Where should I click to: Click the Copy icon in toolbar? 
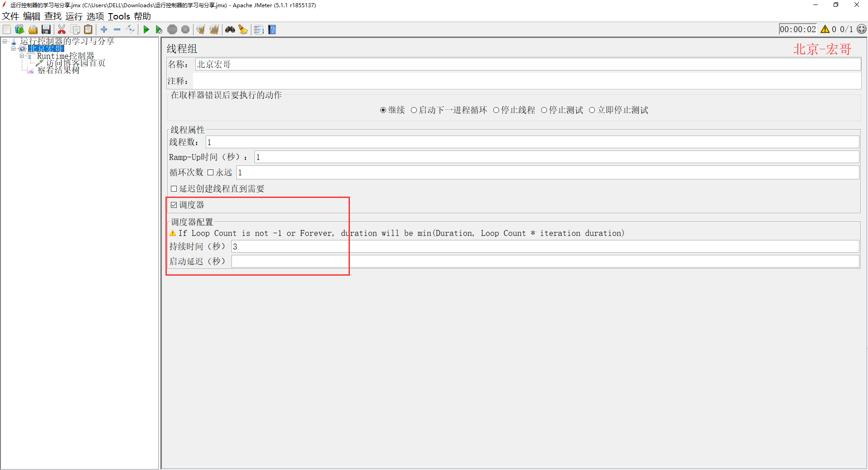[x=75, y=29]
